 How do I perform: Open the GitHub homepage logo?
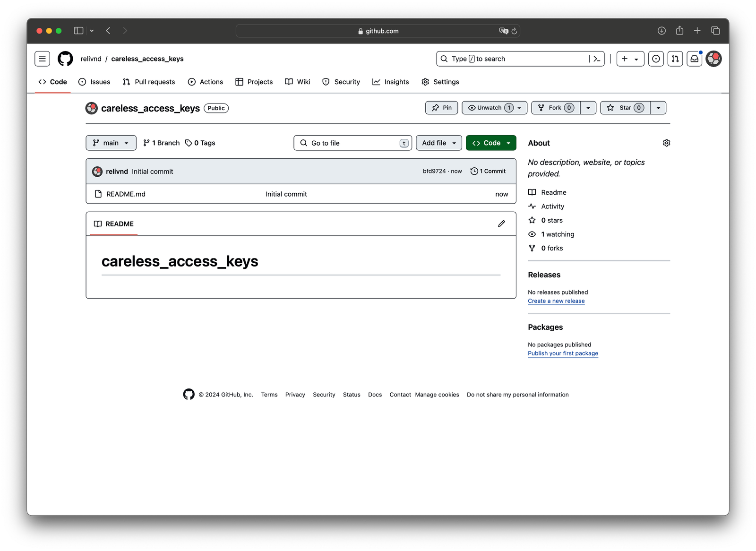tap(65, 59)
